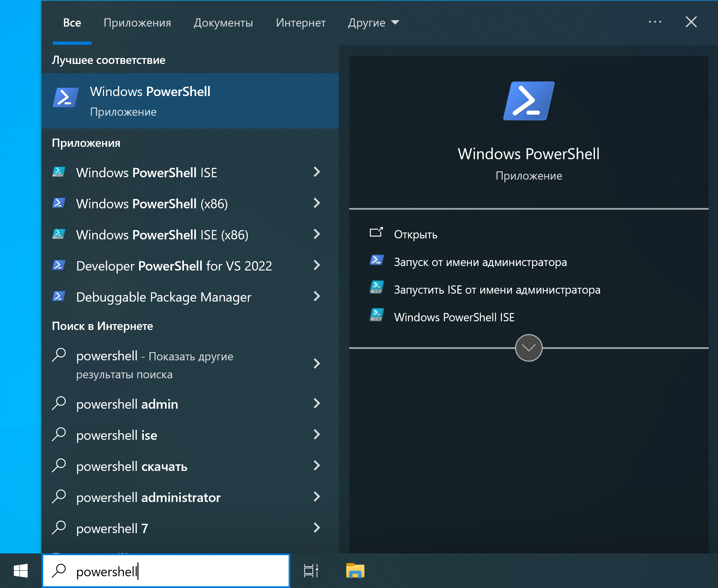Expand options for Windows PowerShell ISE

pyautogui.click(x=317, y=172)
